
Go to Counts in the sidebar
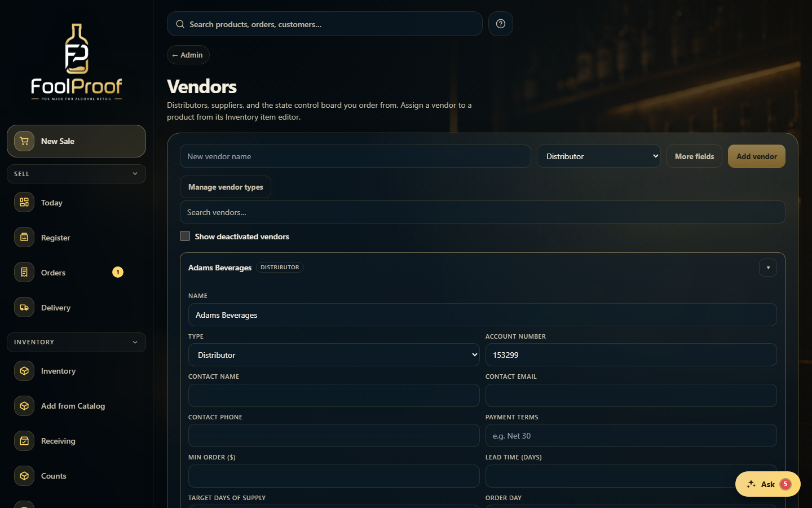pyautogui.click(x=76, y=475)
